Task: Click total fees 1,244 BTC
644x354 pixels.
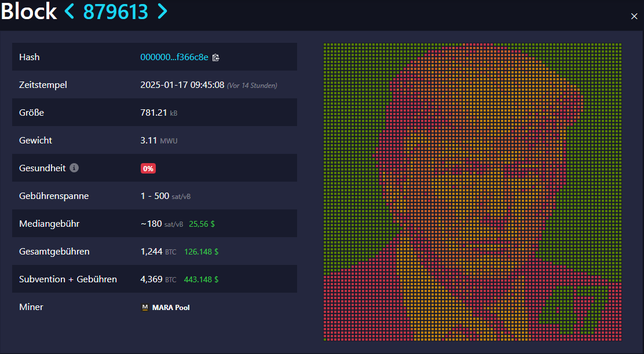Action: [x=159, y=252]
